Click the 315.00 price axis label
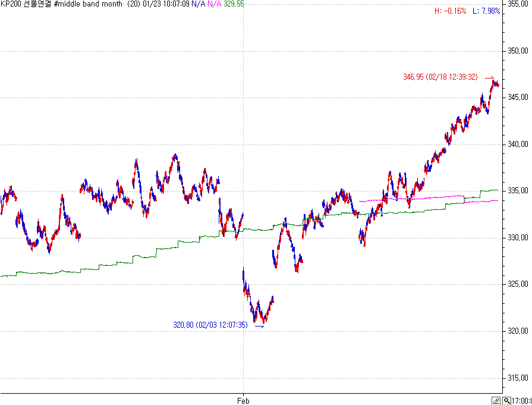The image size is (532, 405). 518,378
